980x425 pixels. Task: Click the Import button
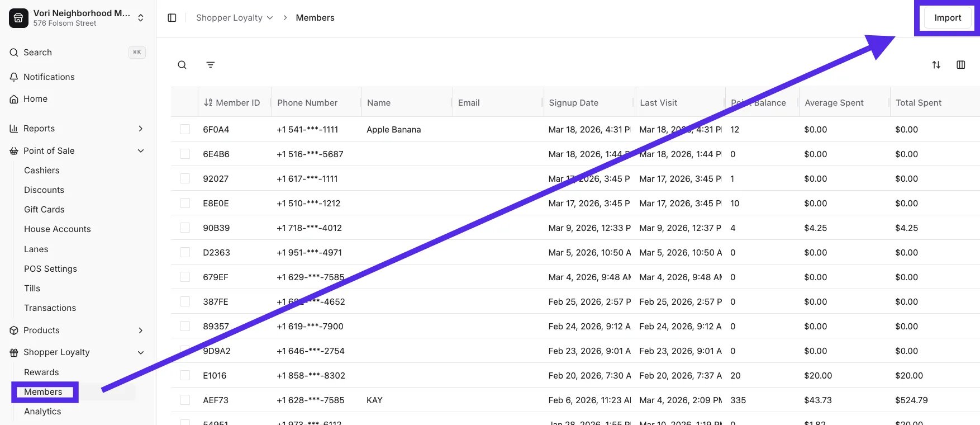click(x=948, y=18)
